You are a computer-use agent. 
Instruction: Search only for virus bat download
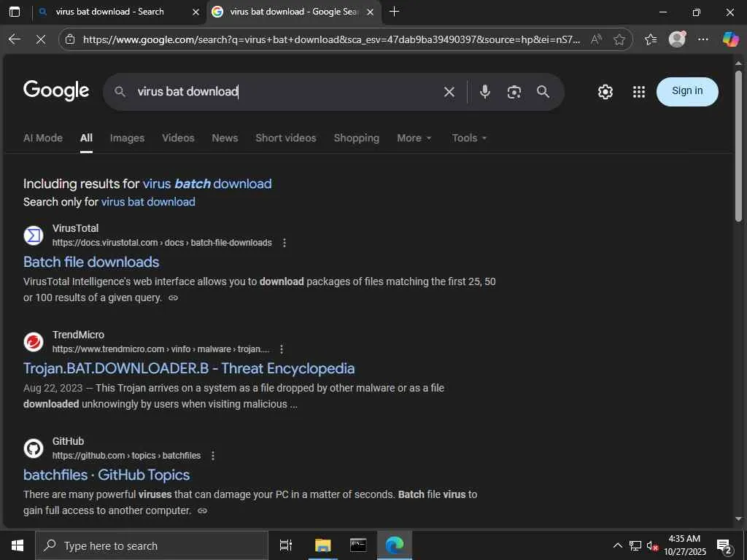click(x=148, y=202)
